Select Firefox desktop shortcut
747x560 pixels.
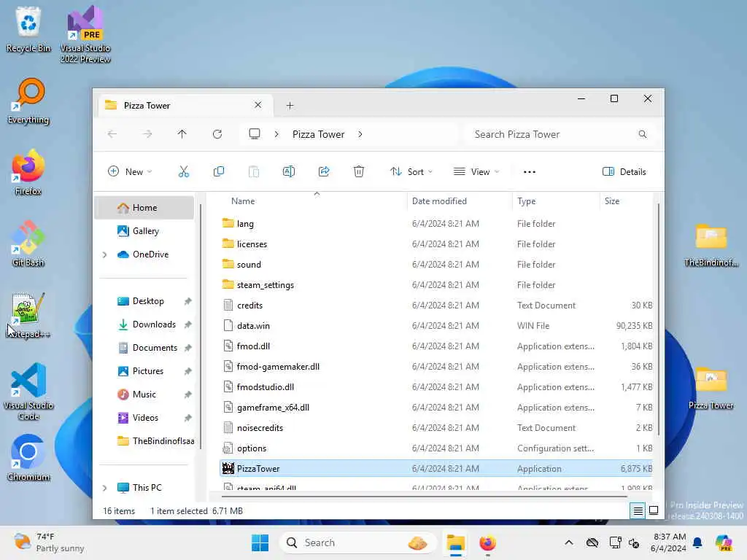(28, 172)
